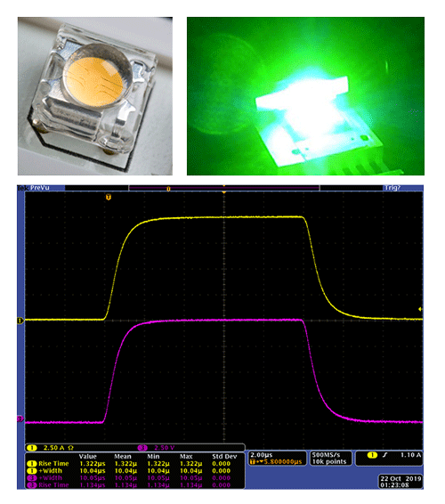Click the orange T inside the record bar
445x504 pixels.
coord(168,189)
